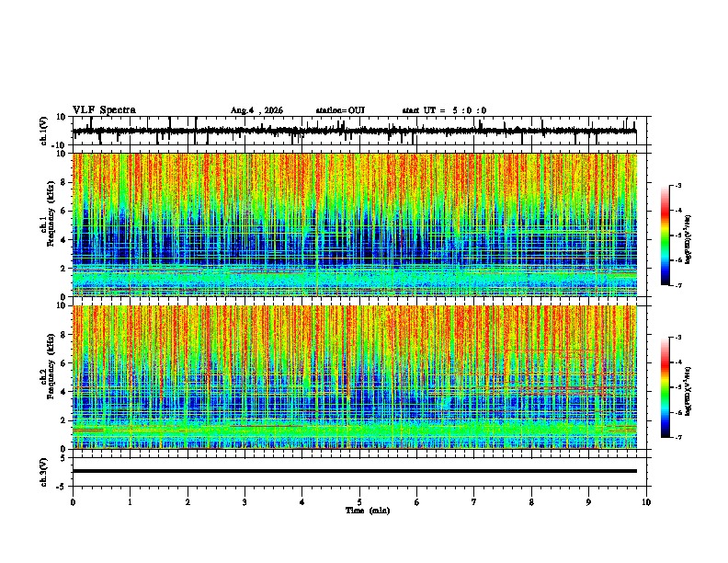Click time axis tick label "7"

click(474, 502)
